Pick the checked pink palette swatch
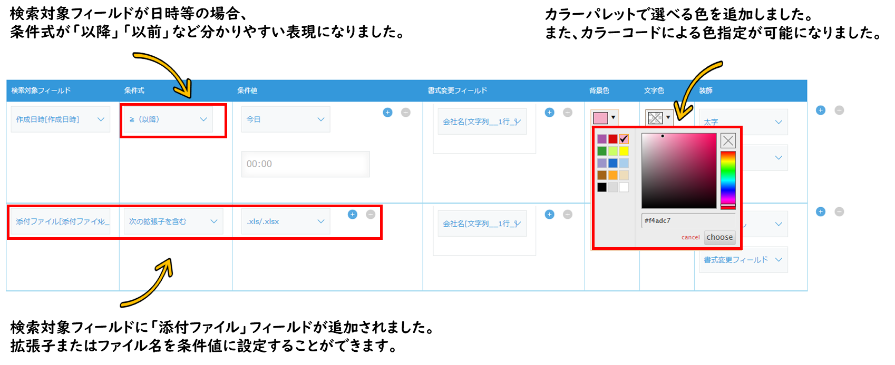Image resolution: width=895 pixels, height=365 pixels. pos(624,139)
